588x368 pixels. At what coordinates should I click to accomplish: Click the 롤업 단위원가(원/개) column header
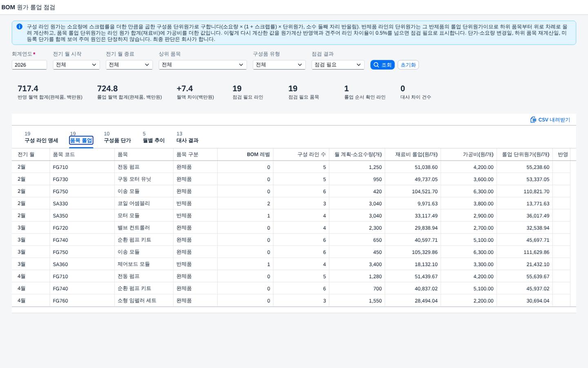pyautogui.click(x=525, y=155)
